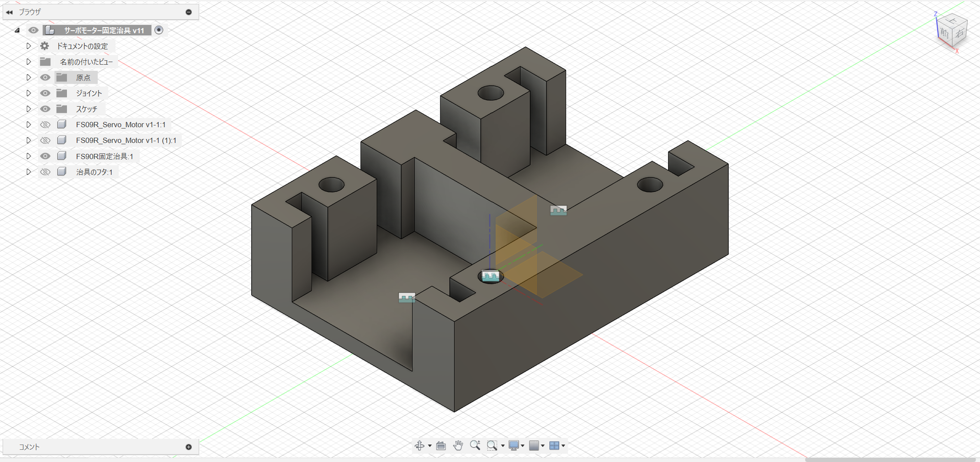Select the スケッチ label
This screenshot has width=980, height=462.
pos(86,109)
